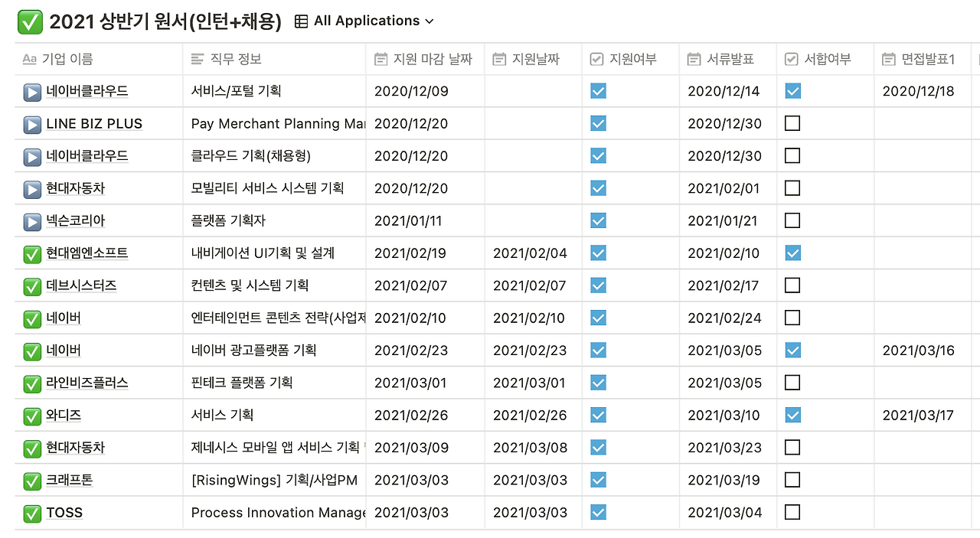Click the blue play icon beside 네이버클라우드
Viewport: 980px width, 538px height.
(x=31, y=91)
